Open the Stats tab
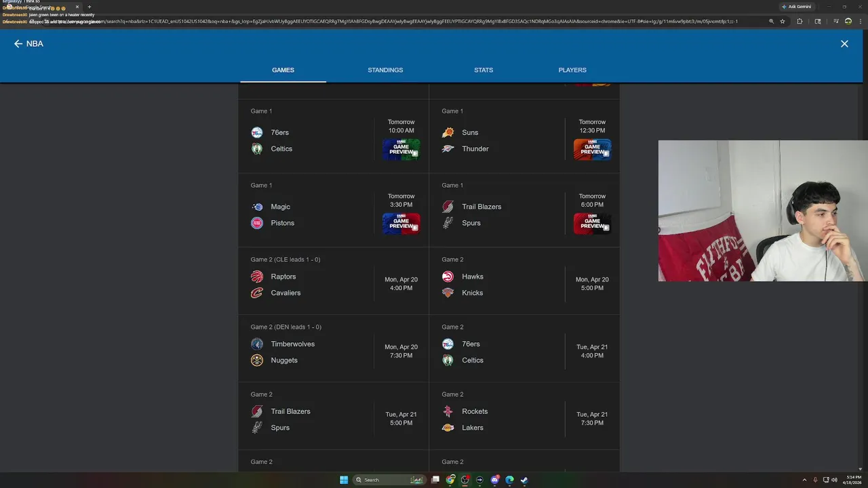This screenshot has height=488, width=868. click(484, 70)
